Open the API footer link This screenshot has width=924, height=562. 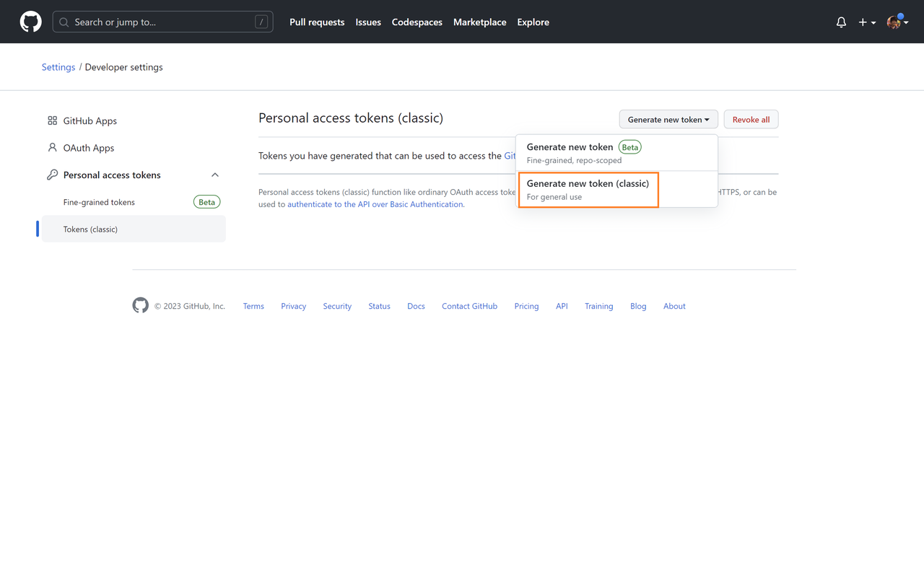562,306
